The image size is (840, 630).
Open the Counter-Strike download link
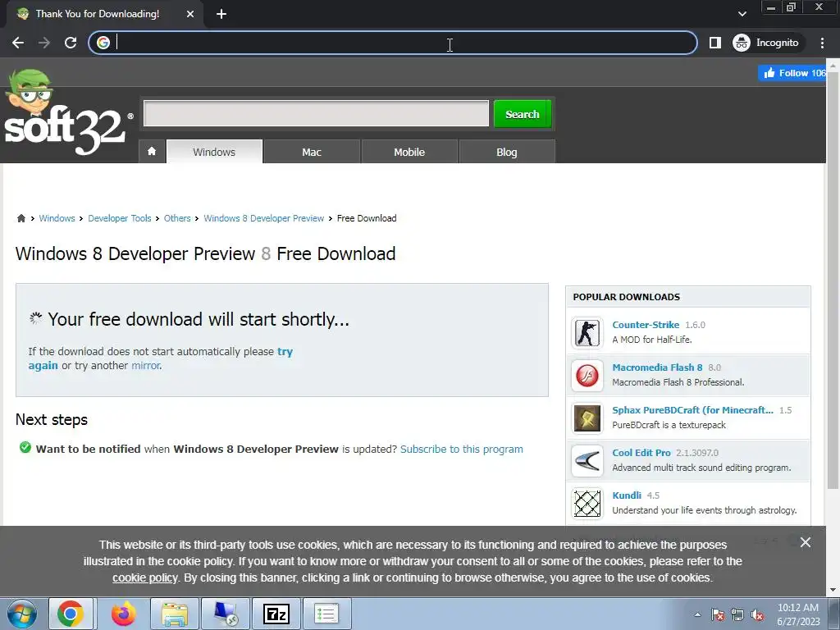pos(646,325)
